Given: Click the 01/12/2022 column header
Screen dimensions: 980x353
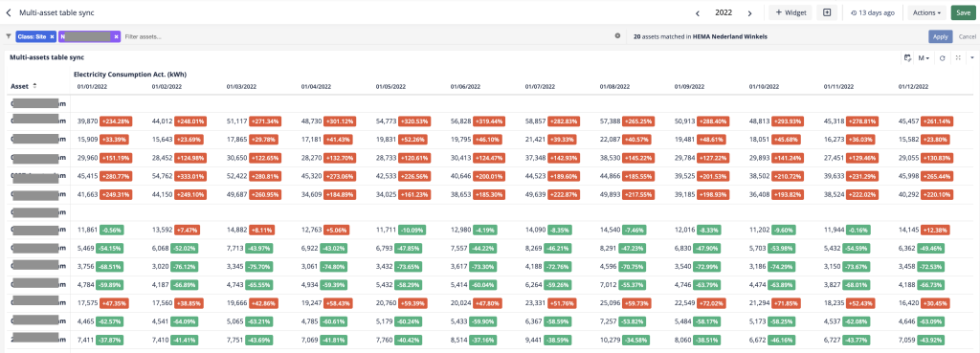Looking at the screenshot, I should [914, 87].
